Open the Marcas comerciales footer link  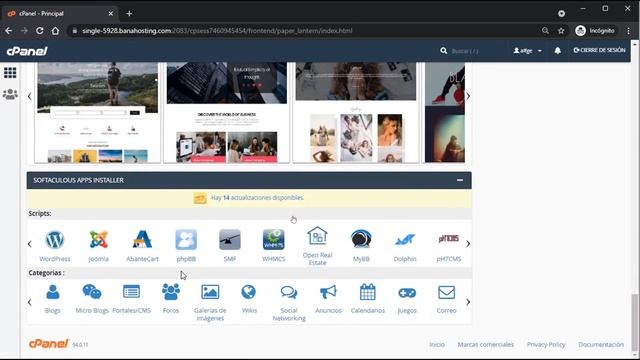coord(485,344)
